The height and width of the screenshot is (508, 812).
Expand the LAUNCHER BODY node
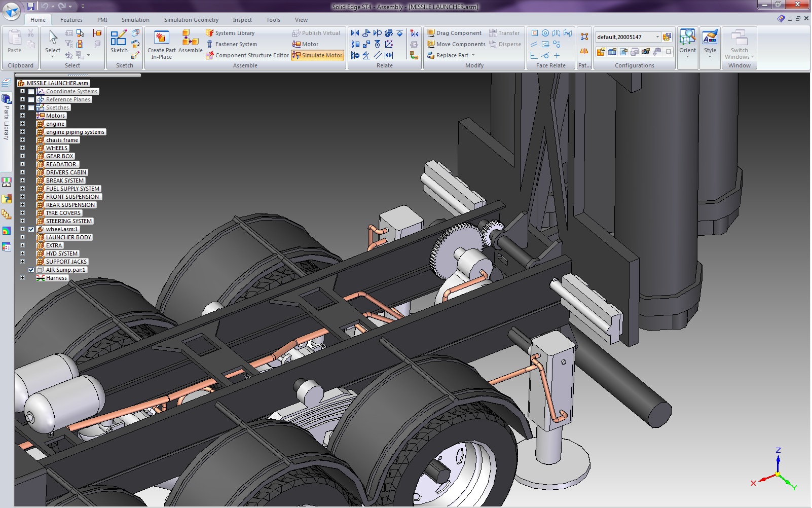[22, 237]
